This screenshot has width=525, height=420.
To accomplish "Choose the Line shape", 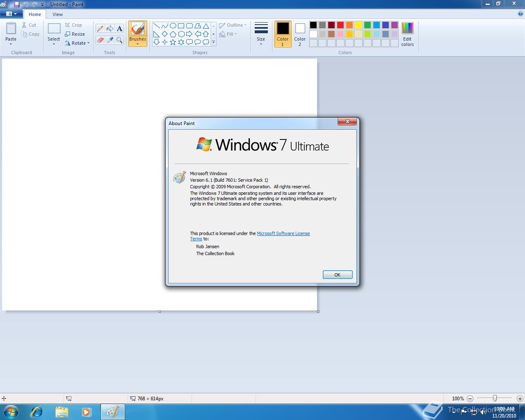I will click(156, 26).
